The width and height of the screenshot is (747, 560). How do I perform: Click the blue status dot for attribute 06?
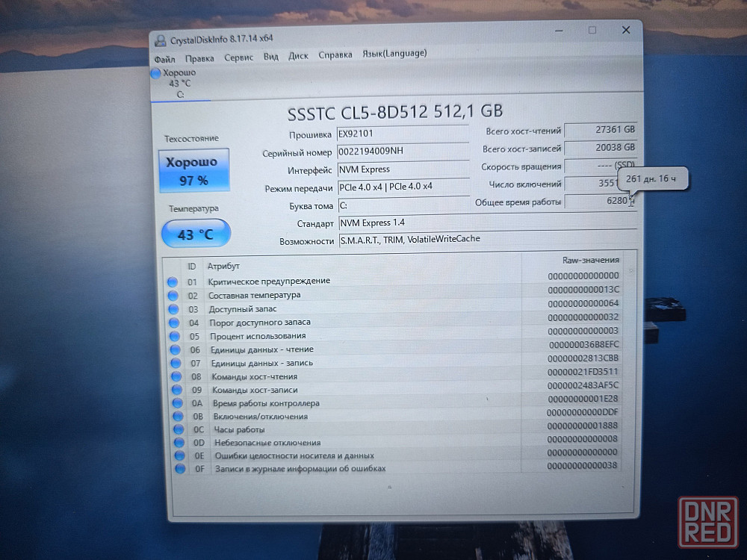click(x=176, y=350)
